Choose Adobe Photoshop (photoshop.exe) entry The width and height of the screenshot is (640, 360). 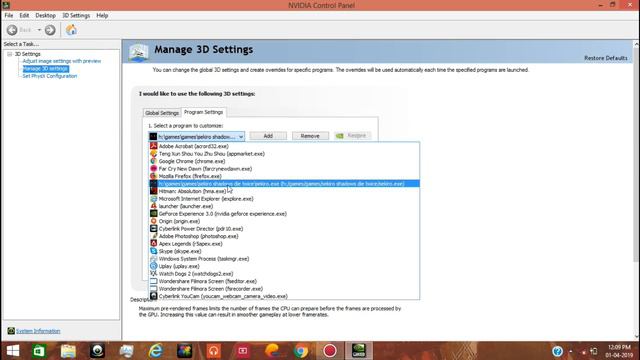coord(284,236)
